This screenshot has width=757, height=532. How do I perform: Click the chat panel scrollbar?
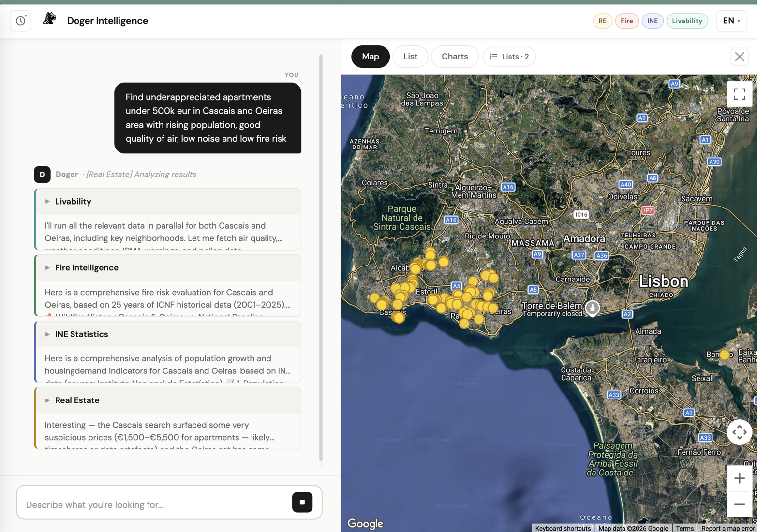(x=321, y=258)
